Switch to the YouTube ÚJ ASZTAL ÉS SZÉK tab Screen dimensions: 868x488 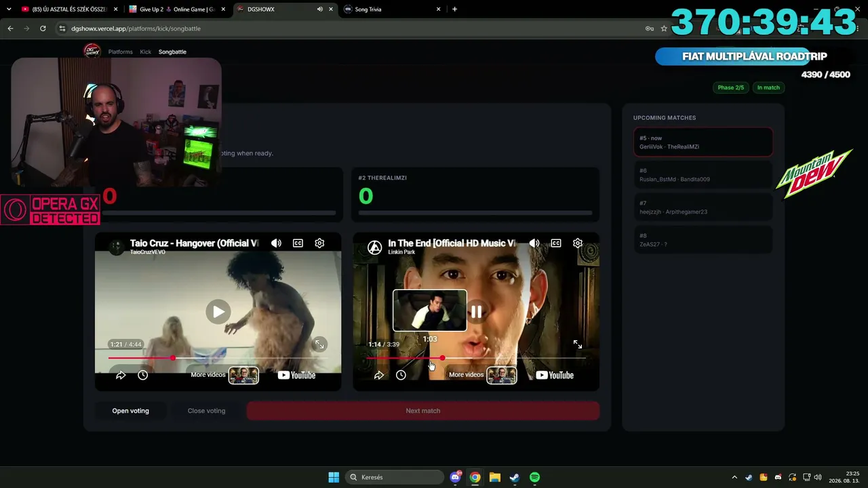pos(69,9)
